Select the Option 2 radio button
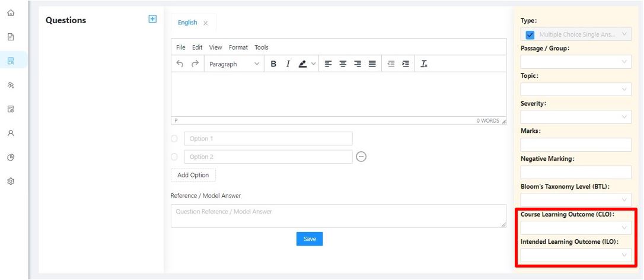 click(x=174, y=157)
